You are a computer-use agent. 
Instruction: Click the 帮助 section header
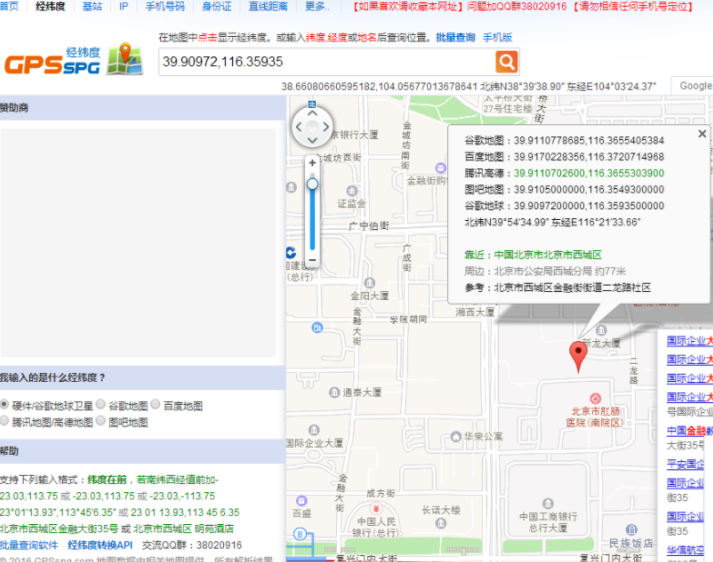point(143,451)
